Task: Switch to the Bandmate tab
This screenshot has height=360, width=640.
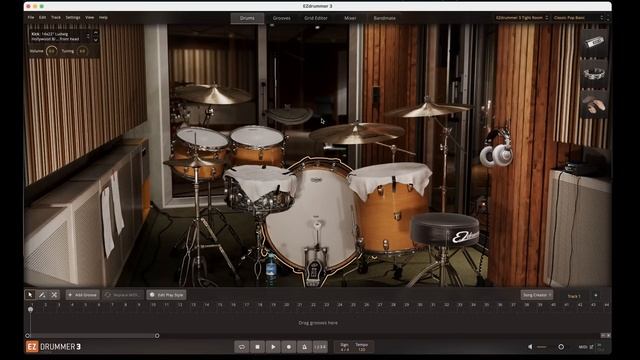Action: click(384, 18)
